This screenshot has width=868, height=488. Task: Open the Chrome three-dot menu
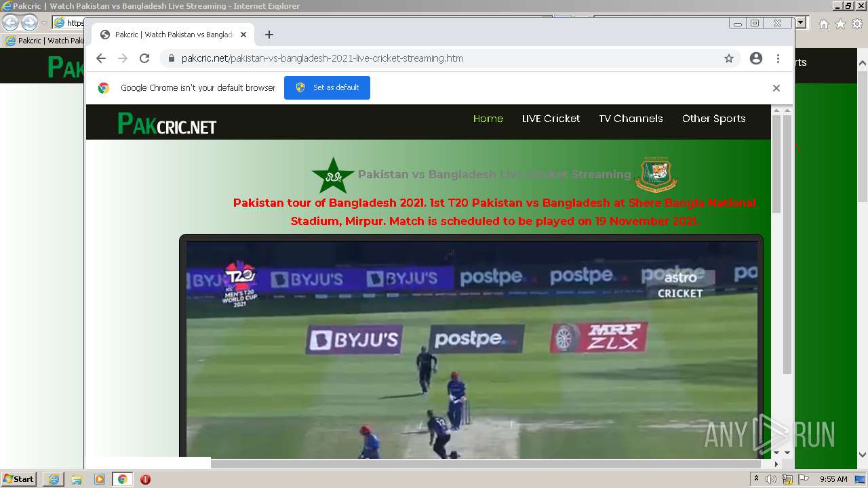(x=778, y=58)
